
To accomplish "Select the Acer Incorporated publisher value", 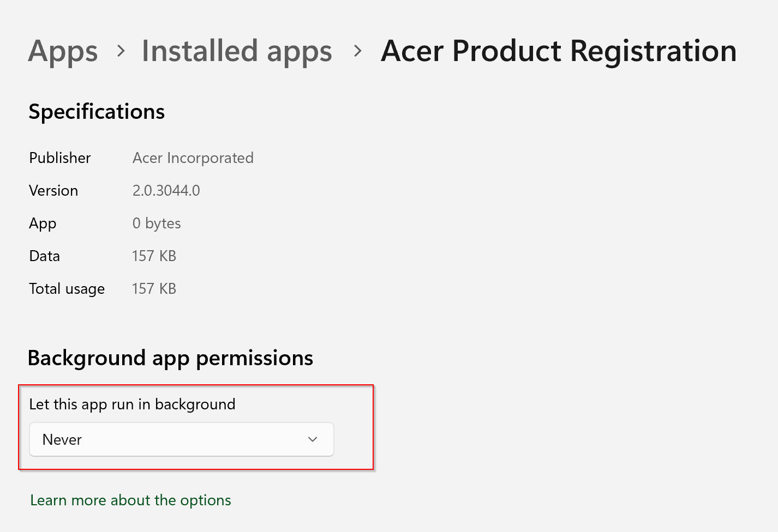I will point(193,158).
